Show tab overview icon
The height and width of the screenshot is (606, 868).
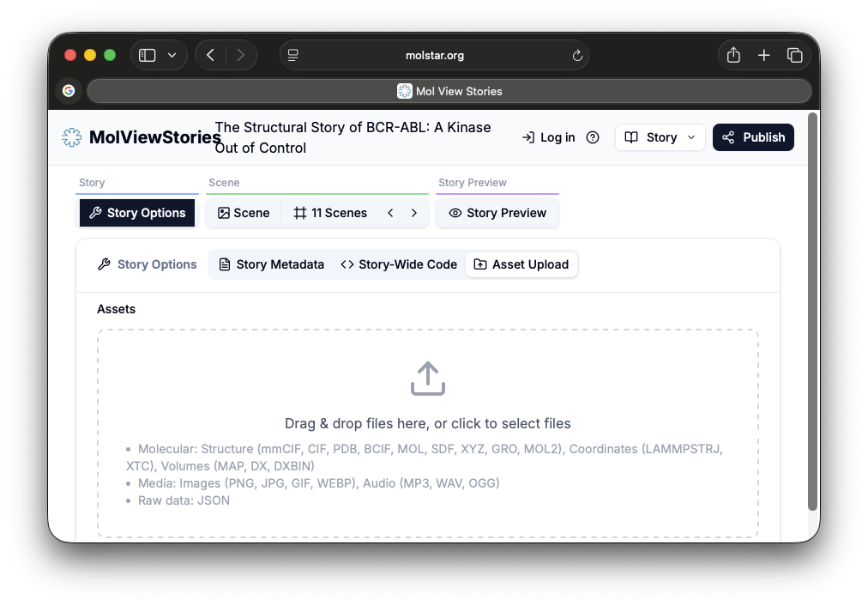pos(795,56)
